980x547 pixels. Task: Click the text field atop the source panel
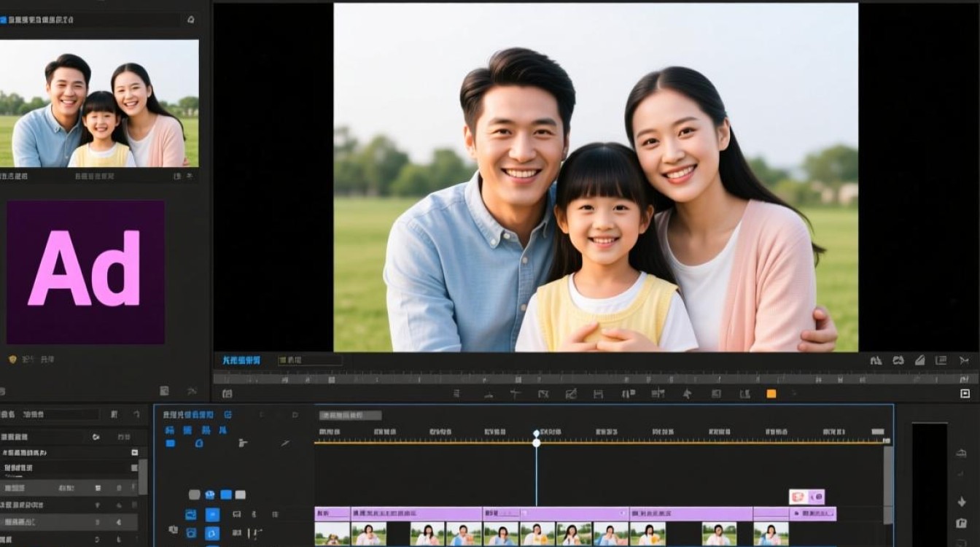tap(90, 20)
